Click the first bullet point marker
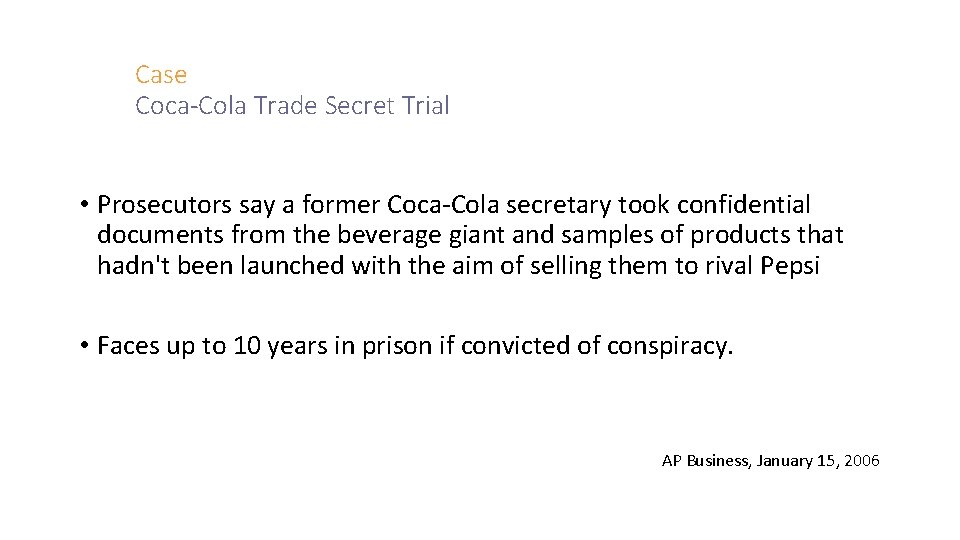Viewport: 960px width, 540px height. [x=87, y=206]
